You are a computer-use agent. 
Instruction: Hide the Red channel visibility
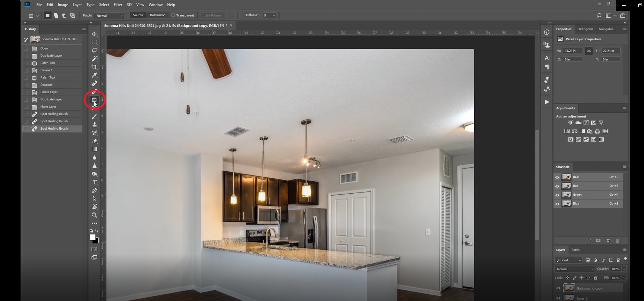[x=557, y=186]
